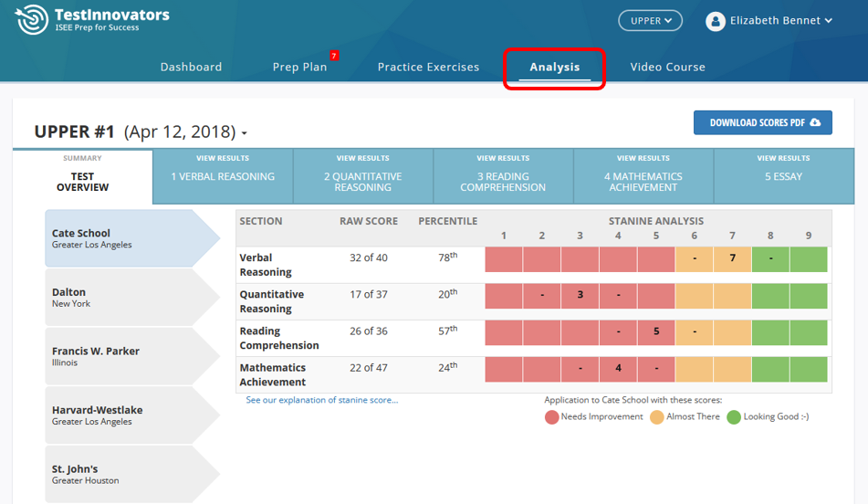Image resolution: width=868 pixels, height=504 pixels.
Task: Click Reading Comprehension stanine cell marked 5
Action: pos(656,332)
